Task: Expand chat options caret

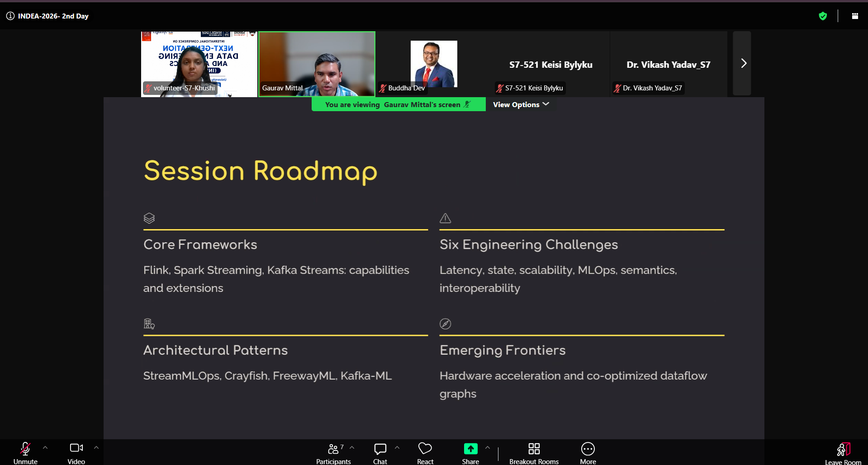Action: coord(397,447)
